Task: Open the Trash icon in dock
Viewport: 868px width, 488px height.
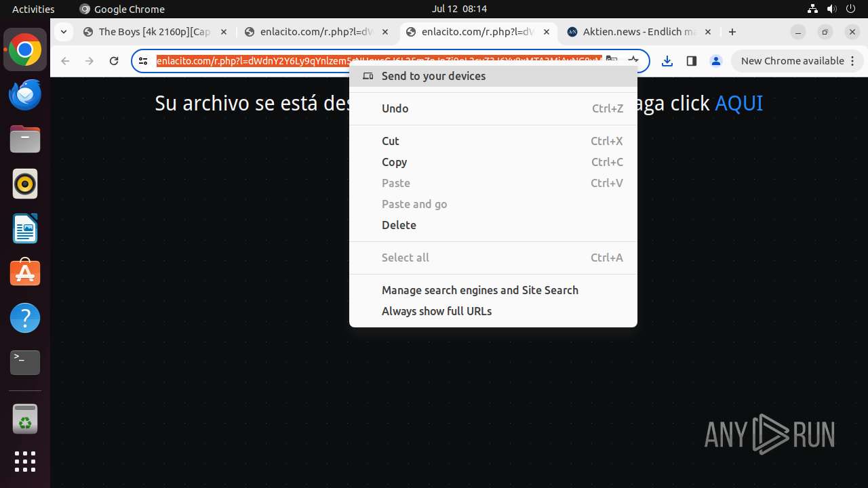Action: click(25, 419)
